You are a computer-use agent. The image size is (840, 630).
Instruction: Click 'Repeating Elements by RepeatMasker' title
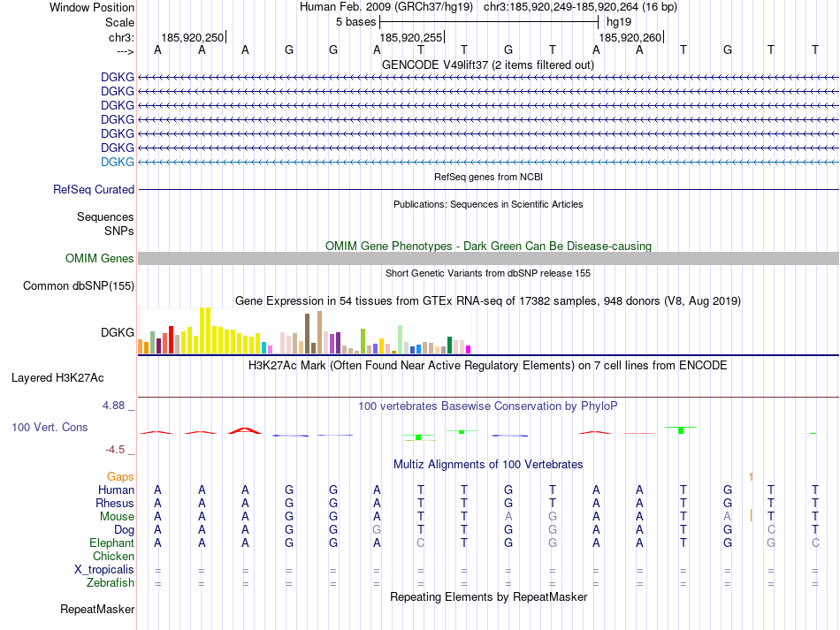click(489, 596)
